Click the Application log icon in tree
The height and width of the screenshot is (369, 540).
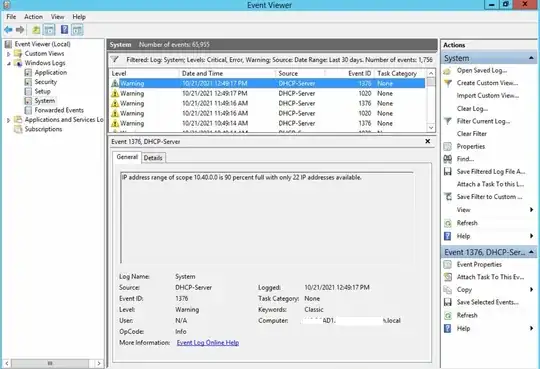28,72
